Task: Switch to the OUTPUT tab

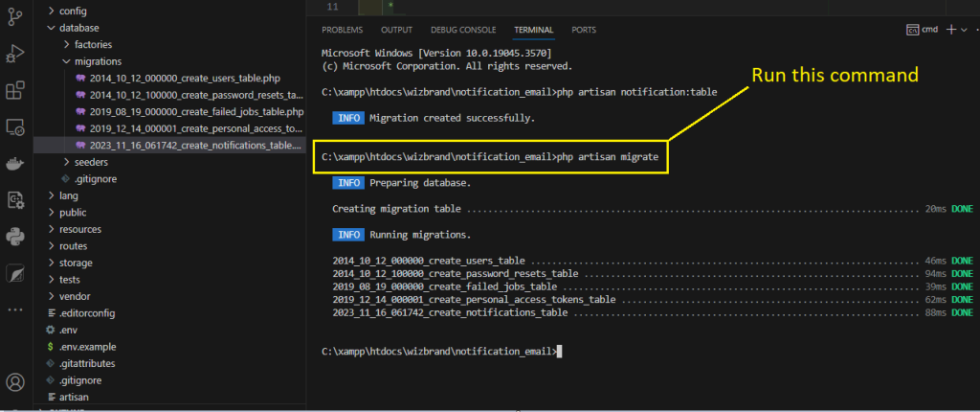Action: tap(396, 30)
